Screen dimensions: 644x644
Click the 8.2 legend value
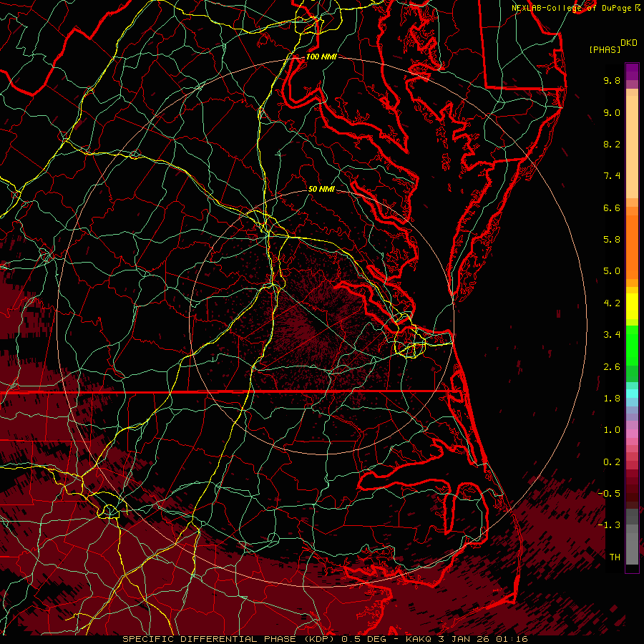pos(612,144)
